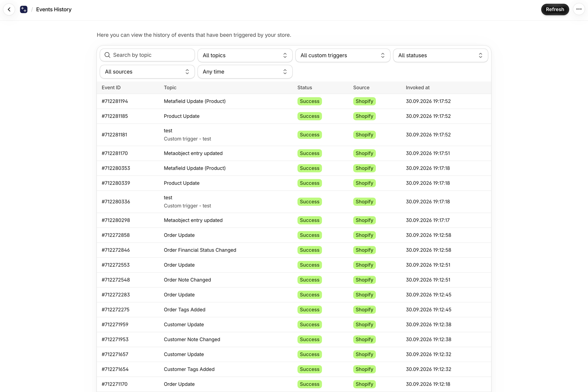This screenshot has width=588, height=392.
Task: Select event ID #712272553
Action: (116, 265)
